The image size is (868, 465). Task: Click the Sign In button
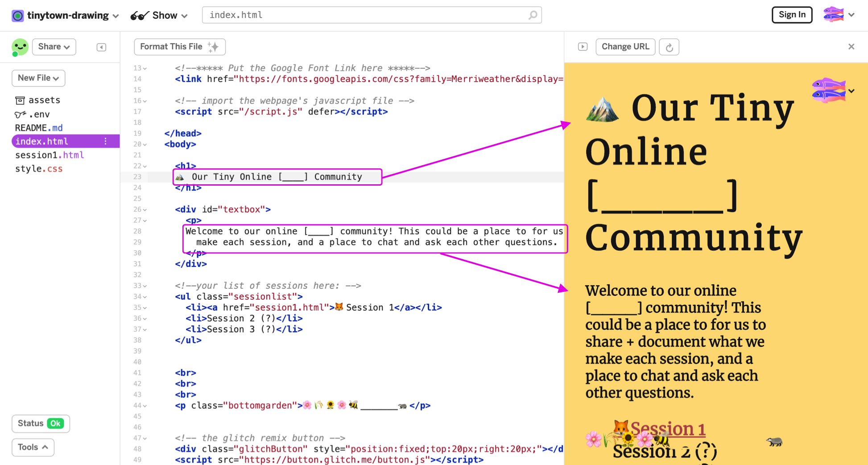click(x=792, y=15)
